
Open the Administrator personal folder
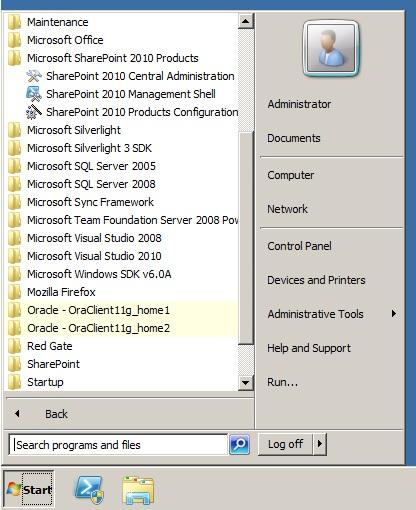(x=299, y=104)
